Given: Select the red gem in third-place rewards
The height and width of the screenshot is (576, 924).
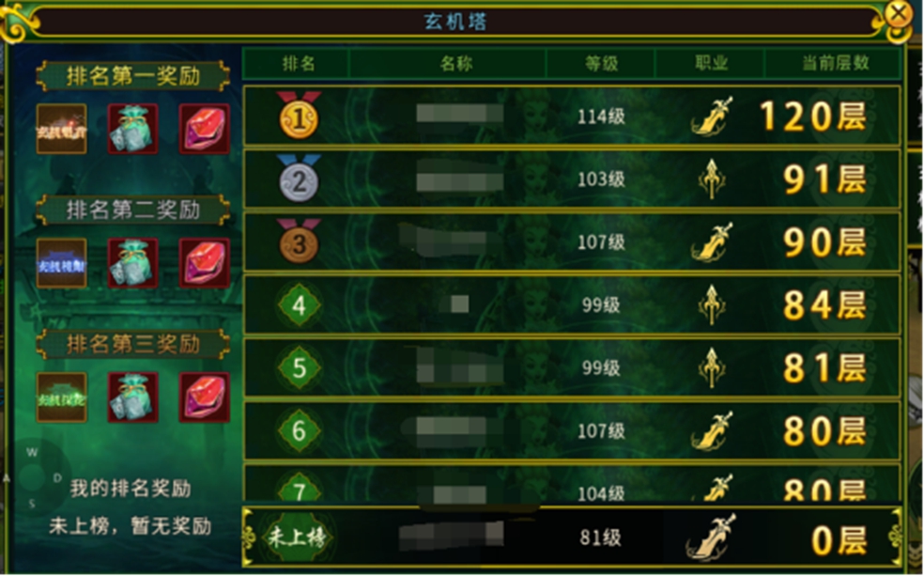Looking at the screenshot, I should tap(204, 397).
